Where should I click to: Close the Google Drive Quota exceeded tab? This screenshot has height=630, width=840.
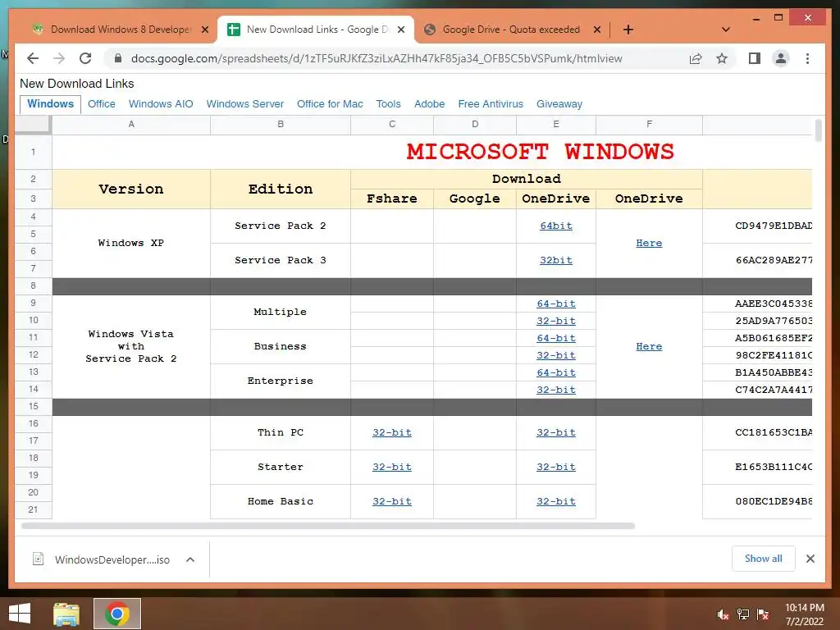pos(597,30)
